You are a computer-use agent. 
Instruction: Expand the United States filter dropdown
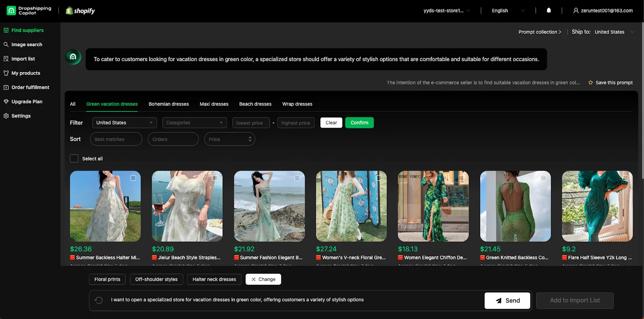(124, 123)
